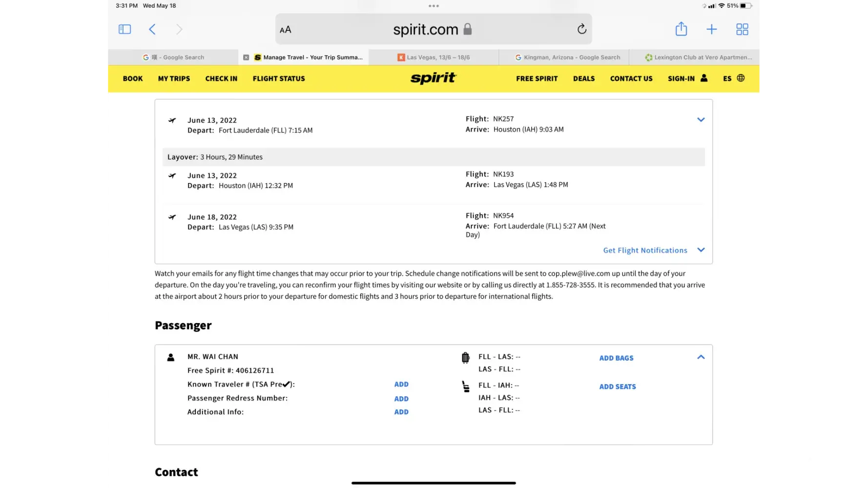Tap the spirit.com address bar

[x=425, y=30]
